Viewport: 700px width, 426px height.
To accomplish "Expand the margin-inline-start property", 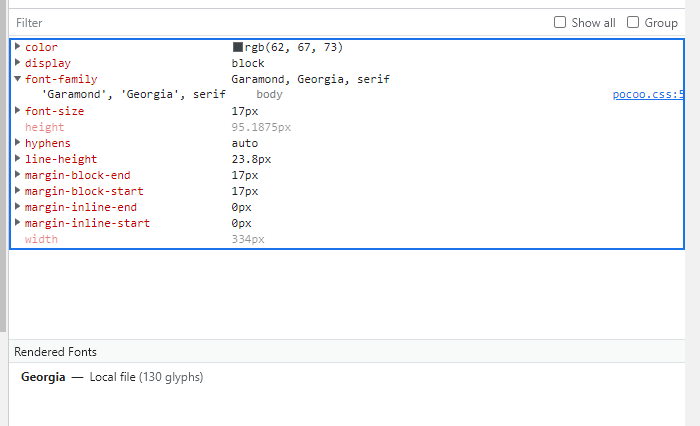I will point(17,222).
